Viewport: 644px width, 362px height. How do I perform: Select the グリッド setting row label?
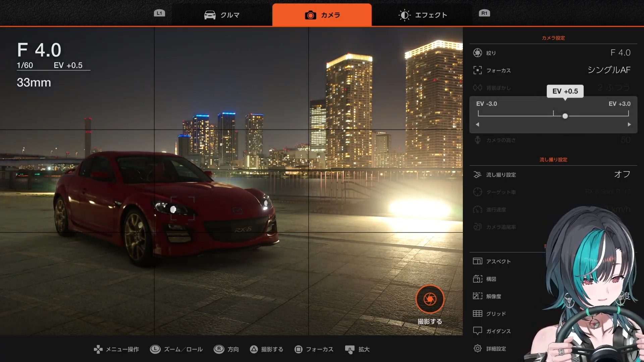(496, 314)
